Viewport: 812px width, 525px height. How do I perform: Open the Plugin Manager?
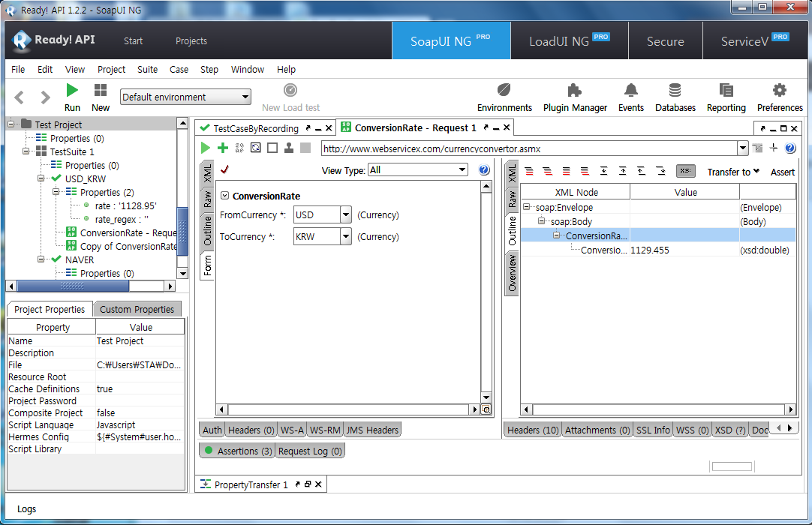tap(575, 97)
